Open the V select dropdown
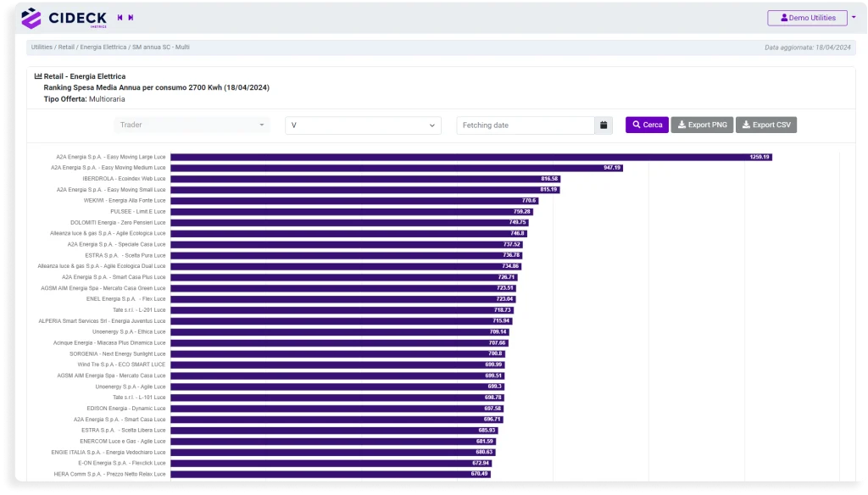868x495 pixels. (x=363, y=125)
